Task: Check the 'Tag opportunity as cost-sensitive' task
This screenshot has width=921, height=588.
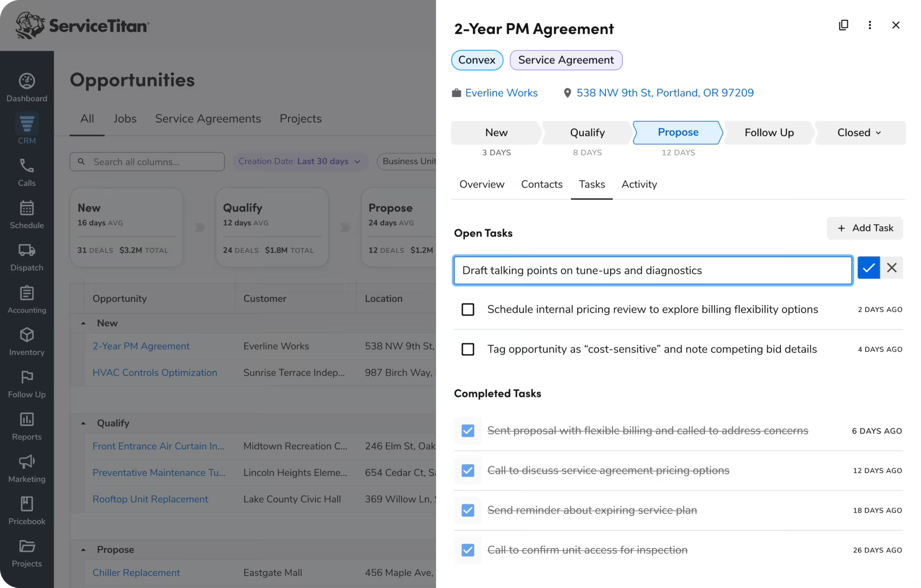Action: [468, 350]
